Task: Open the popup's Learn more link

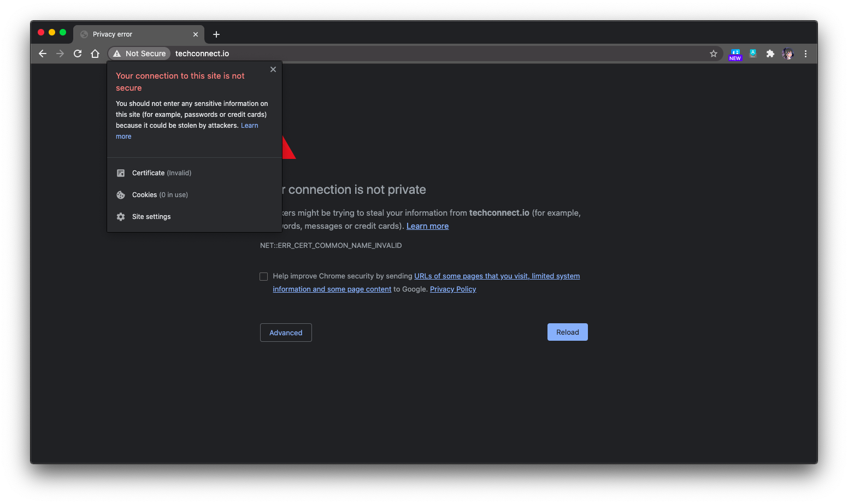Action: tap(249, 126)
